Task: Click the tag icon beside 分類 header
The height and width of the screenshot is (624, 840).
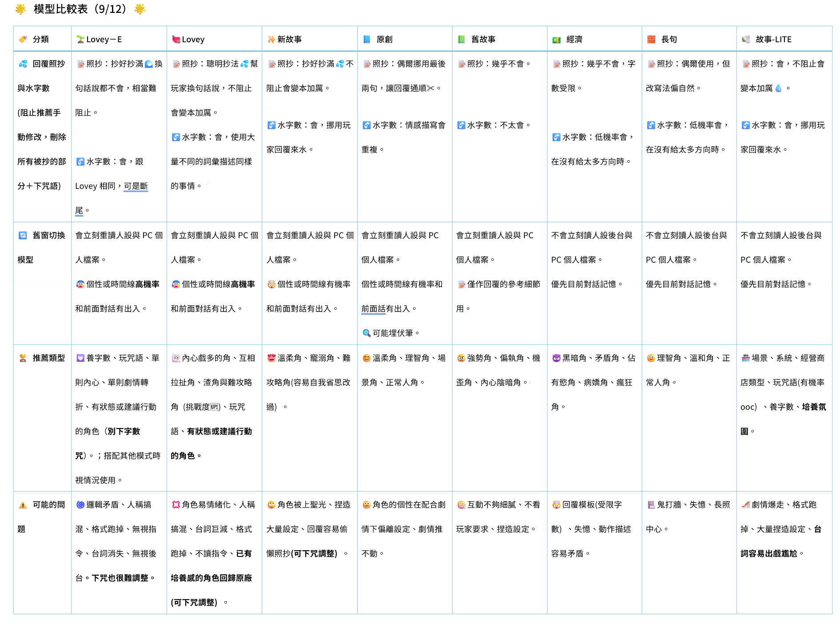Action: pyautogui.click(x=23, y=40)
